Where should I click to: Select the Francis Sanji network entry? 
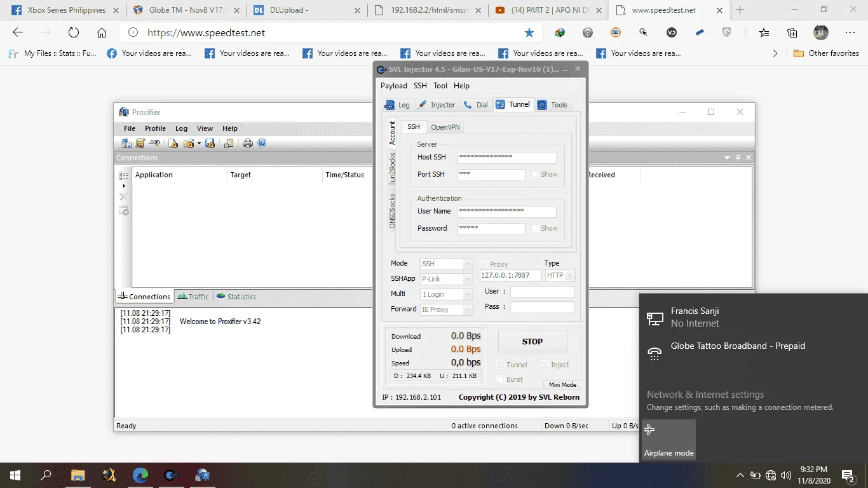pos(753,318)
